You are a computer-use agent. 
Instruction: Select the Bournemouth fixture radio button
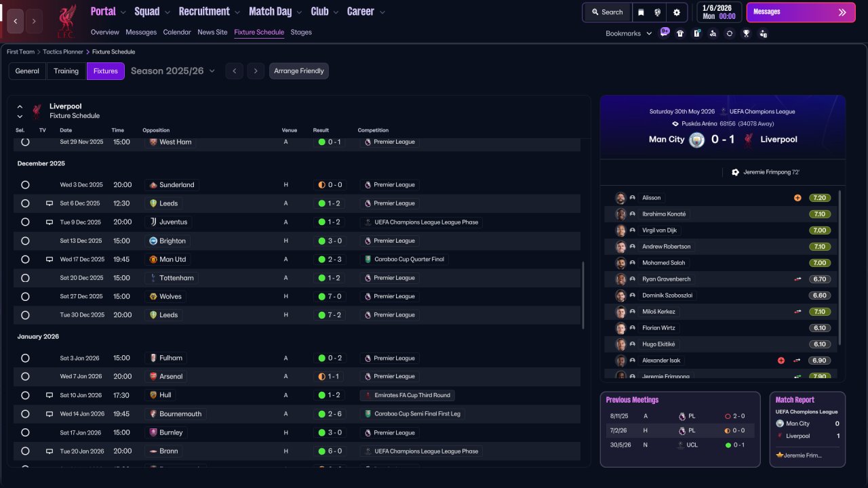(x=25, y=414)
